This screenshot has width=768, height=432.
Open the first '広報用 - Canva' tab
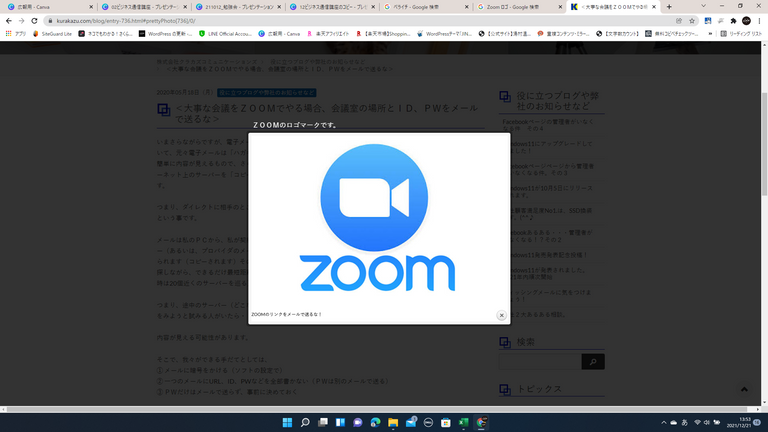pyautogui.click(x=40, y=6)
